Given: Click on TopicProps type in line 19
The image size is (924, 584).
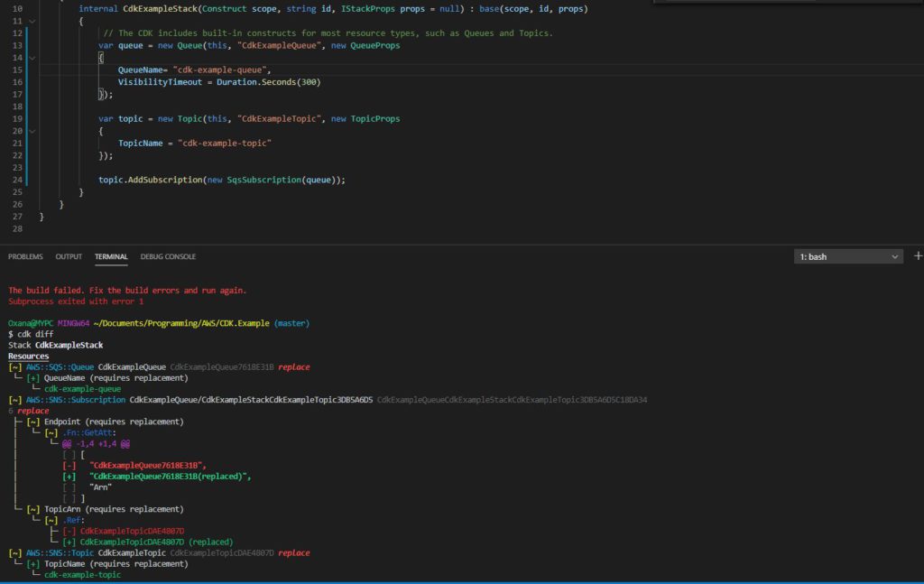Looking at the screenshot, I should (x=375, y=118).
